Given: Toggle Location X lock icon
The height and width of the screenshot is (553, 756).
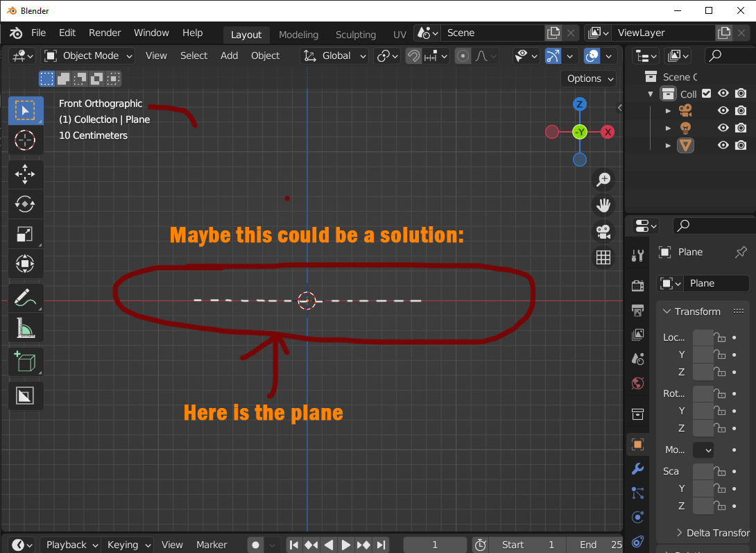Looking at the screenshot, I should coord(720,337).
